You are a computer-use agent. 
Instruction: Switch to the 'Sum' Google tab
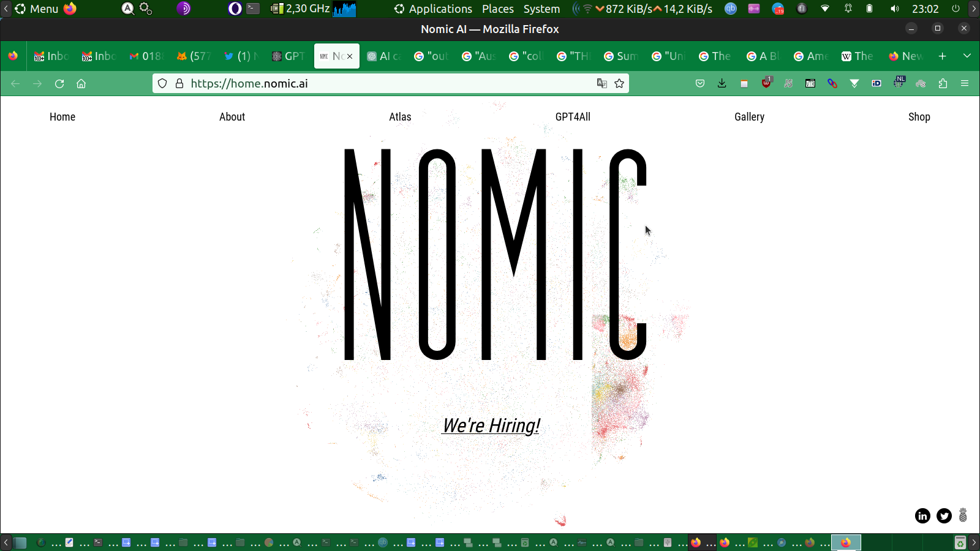point(620,56)
